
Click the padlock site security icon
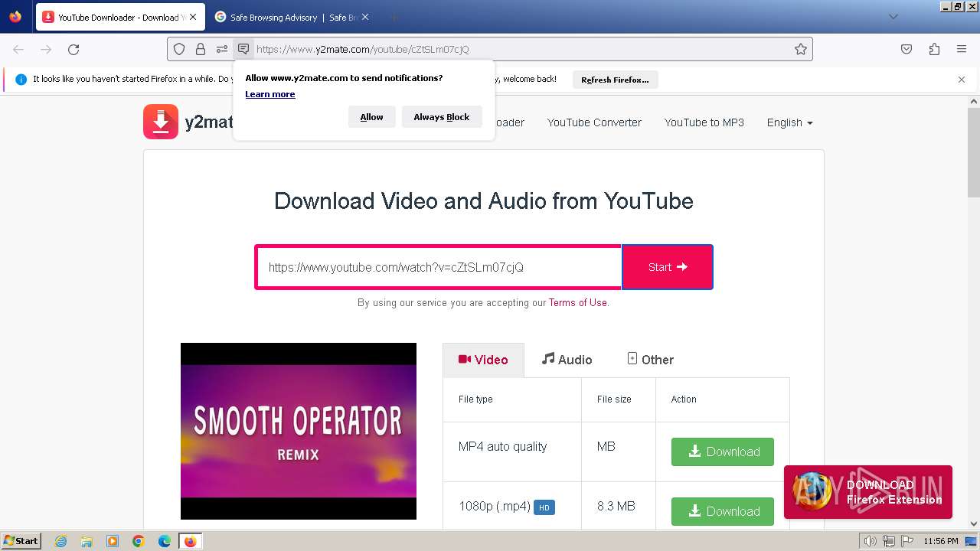click(201, 49)
